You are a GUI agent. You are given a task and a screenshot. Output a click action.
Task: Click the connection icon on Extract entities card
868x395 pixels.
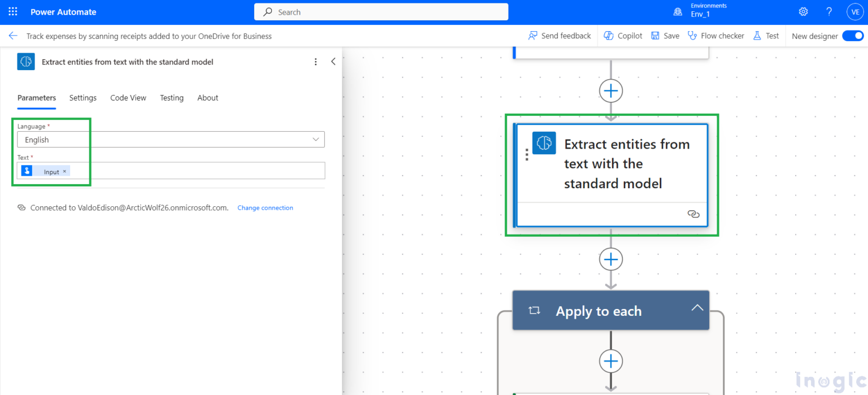(693, 214)
